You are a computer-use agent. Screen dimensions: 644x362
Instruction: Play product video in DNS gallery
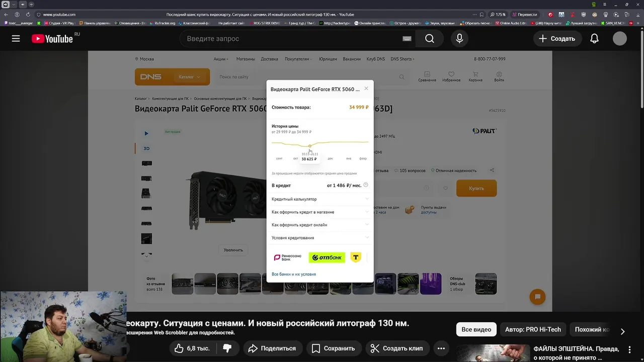point(146,133)
